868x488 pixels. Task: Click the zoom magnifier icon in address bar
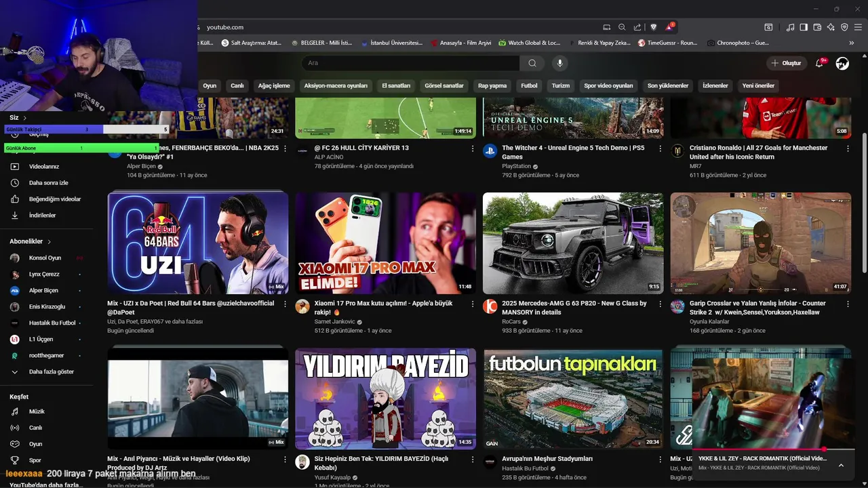click(x=622, y=27)
